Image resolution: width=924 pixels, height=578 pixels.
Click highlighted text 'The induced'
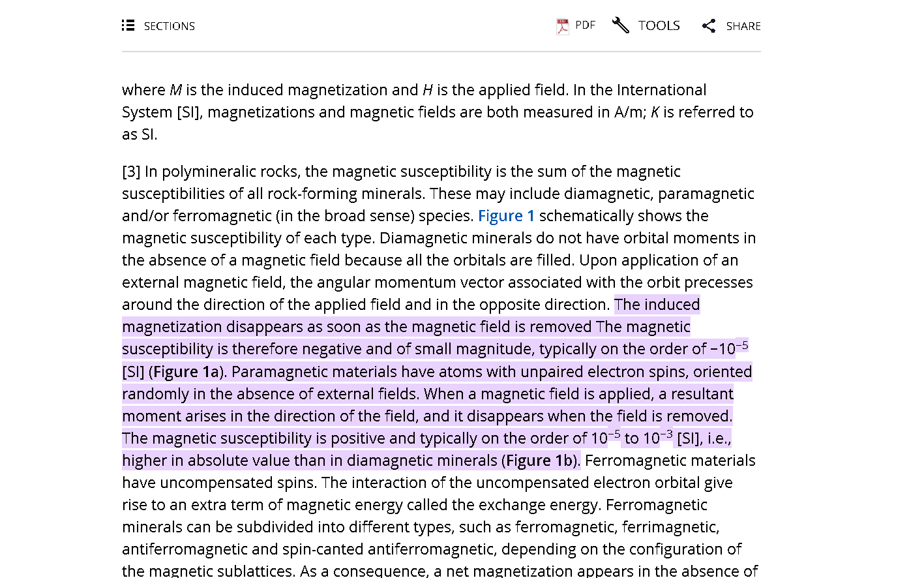(x=657, y=305)
